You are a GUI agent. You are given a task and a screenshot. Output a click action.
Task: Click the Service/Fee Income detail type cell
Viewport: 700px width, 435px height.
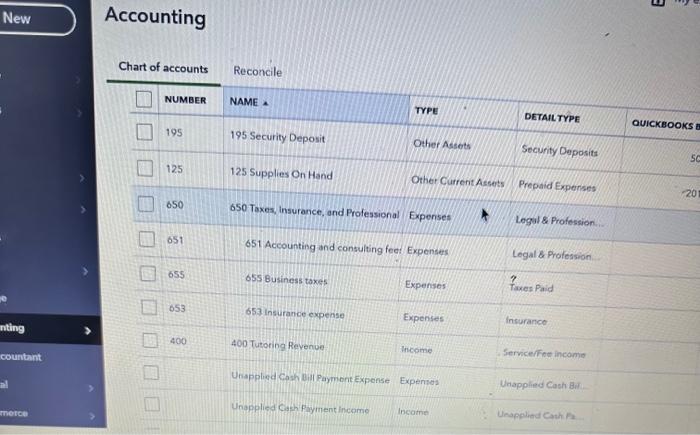pos(544,353)
